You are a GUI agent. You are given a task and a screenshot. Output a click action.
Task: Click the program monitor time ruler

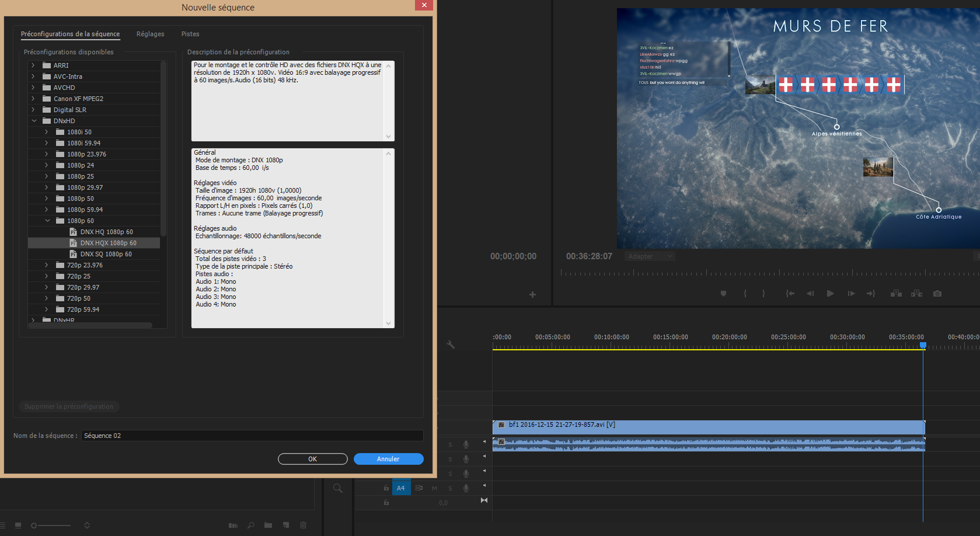769,273
